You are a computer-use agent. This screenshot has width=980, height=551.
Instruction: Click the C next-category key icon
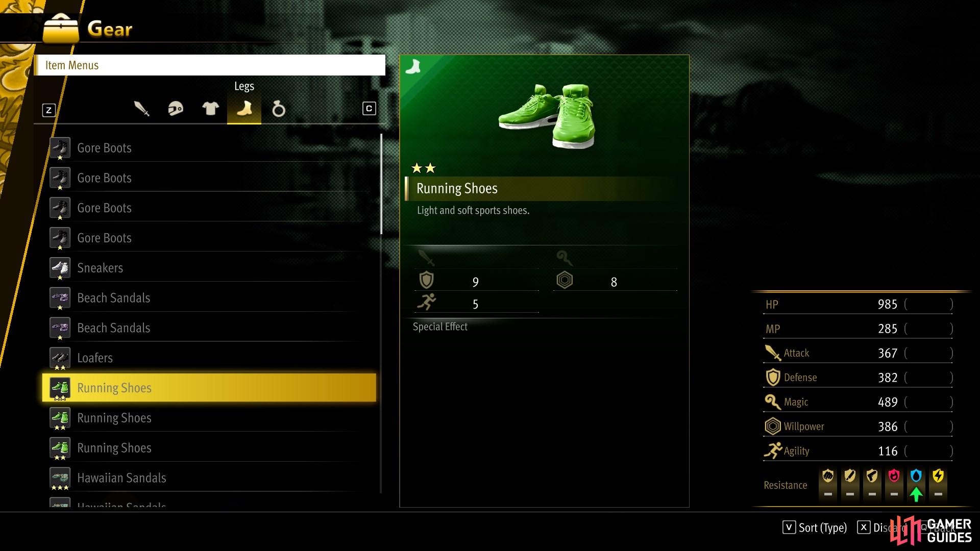(369, 109)
